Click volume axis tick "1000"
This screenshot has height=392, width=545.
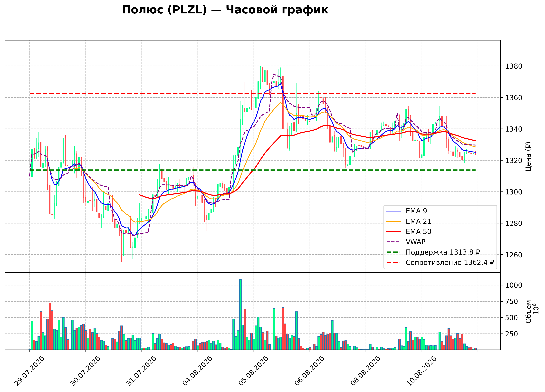(514, 286)
